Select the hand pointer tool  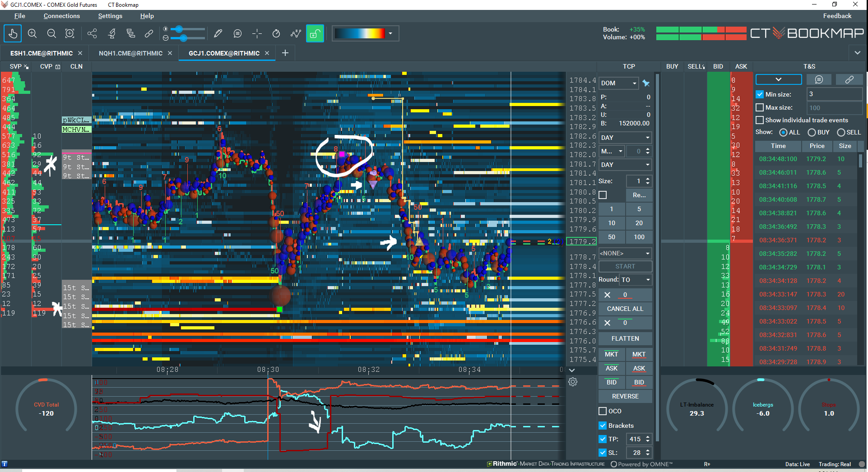coord(13,33)
